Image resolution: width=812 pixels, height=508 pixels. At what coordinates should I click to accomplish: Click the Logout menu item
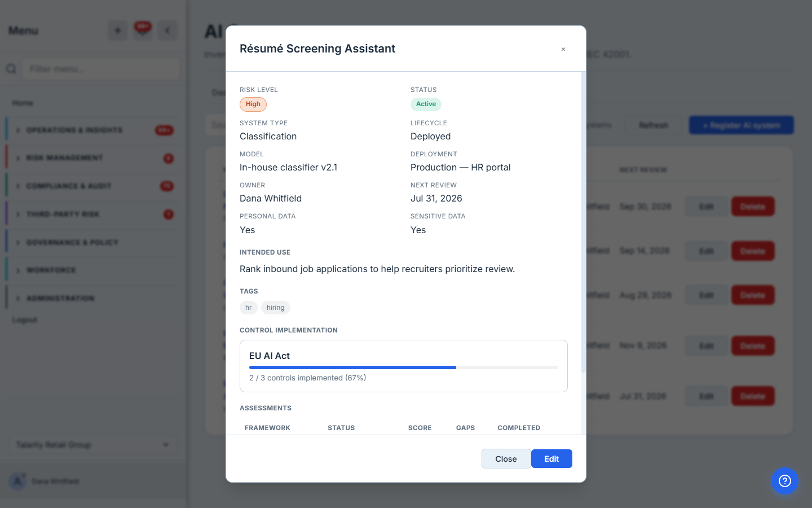click(25, 319)
